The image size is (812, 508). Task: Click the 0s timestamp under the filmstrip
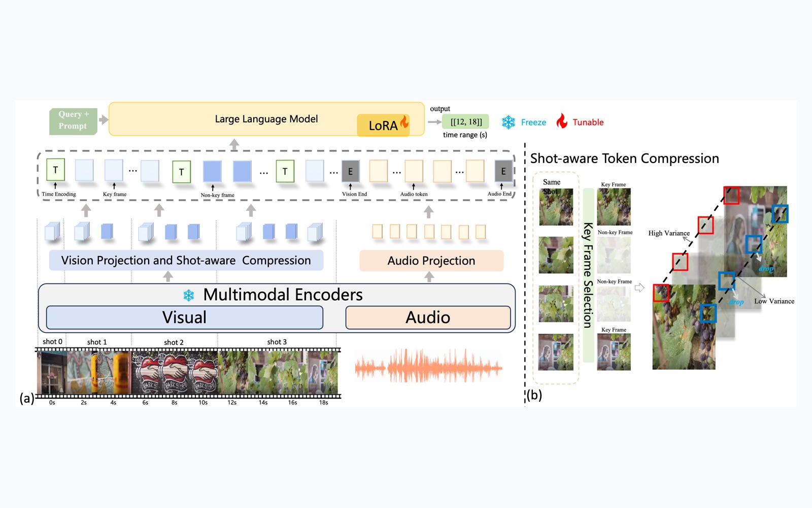(x=52, y=402)
